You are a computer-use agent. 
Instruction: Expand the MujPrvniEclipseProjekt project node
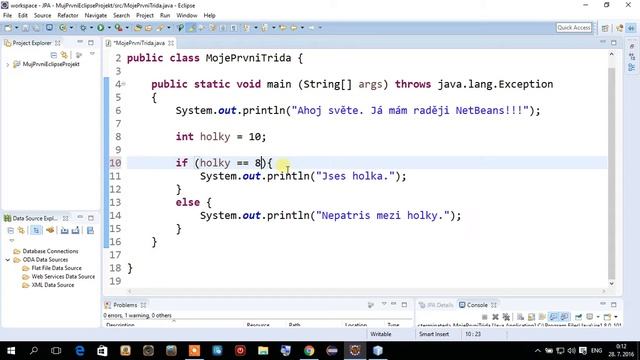pyautogui.click(x=7, y=64)
